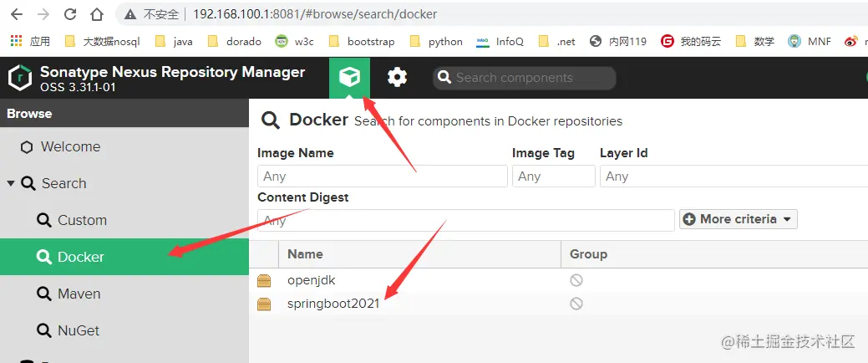Click the Search components box
The height and width of the screenshot is (363, 868).
pos(524,78)
